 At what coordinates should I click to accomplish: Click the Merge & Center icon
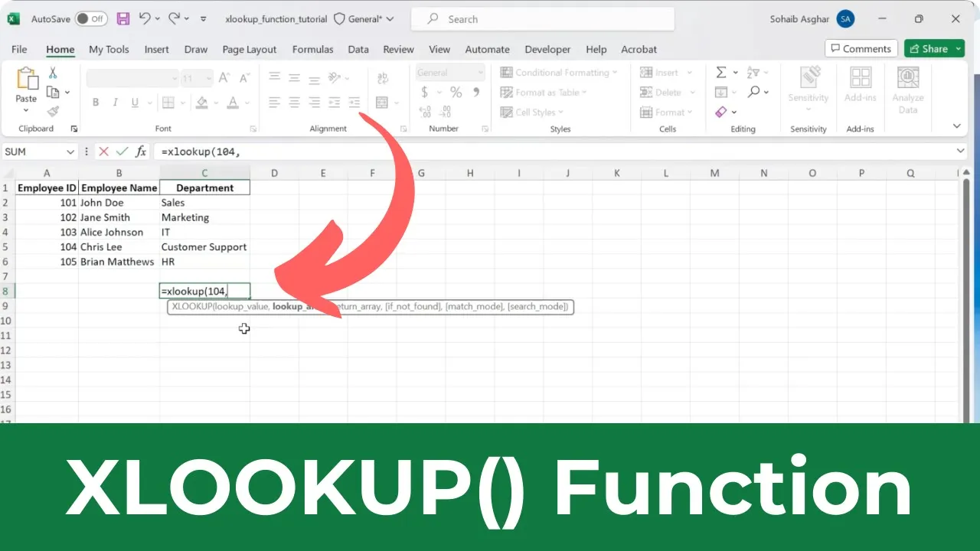click(381, 103)
